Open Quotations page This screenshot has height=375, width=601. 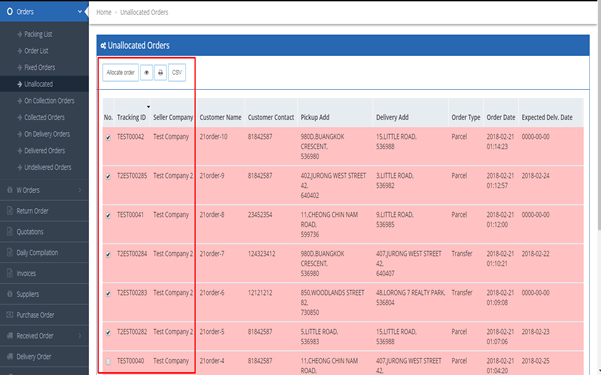coord(30,232)
